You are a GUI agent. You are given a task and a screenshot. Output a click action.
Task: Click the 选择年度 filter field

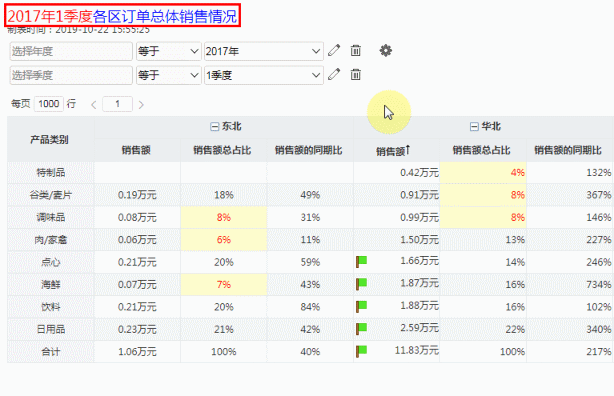tap(71, 51)
